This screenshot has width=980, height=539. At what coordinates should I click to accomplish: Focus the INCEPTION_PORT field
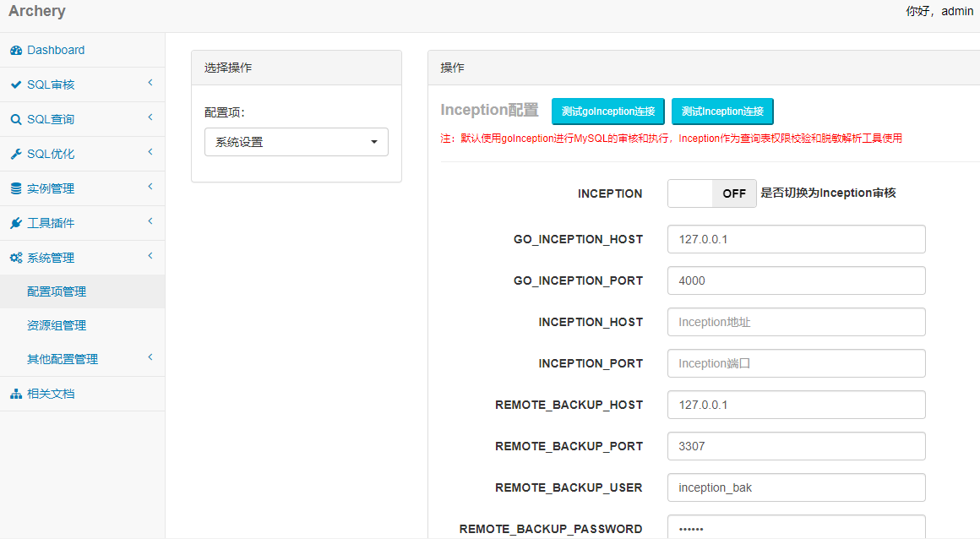click(796, 363)
